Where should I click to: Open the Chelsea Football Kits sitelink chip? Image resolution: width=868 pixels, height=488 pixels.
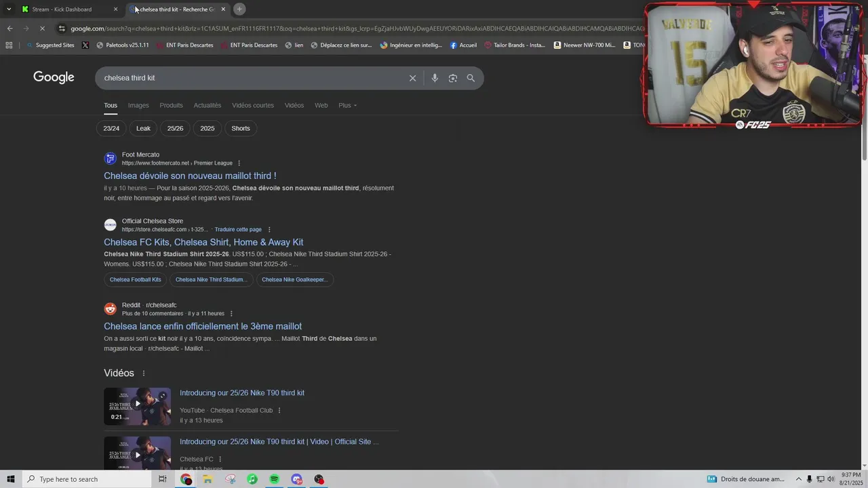click(x=136, y=279)
